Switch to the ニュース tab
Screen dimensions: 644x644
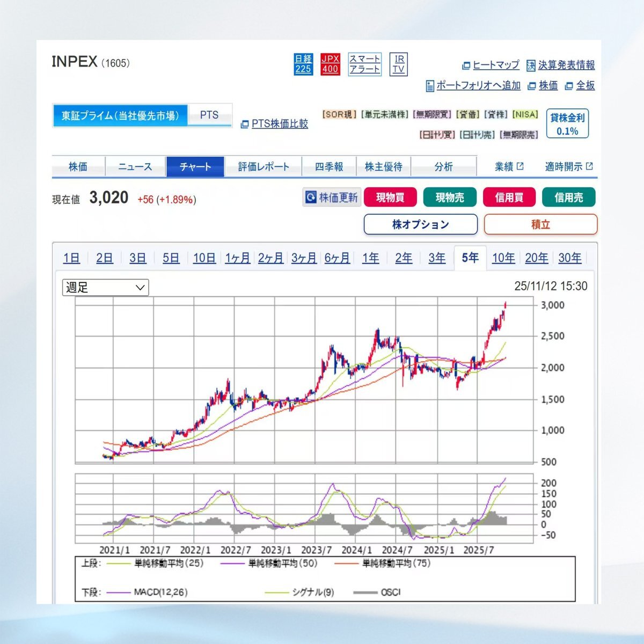pos(135,166)
